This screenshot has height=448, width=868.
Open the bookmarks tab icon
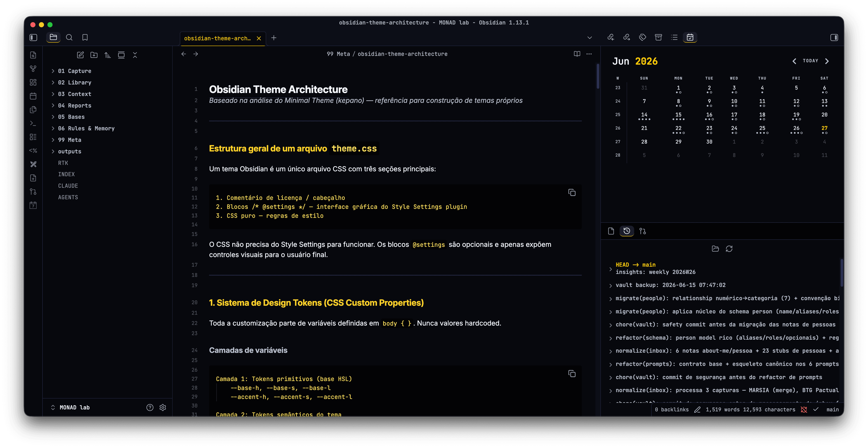point(85,37)
